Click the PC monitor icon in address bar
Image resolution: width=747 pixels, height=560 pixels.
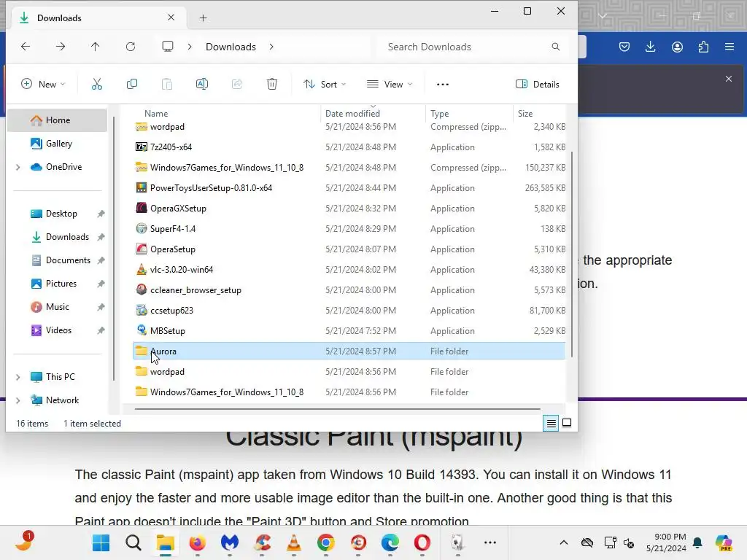coord(168,46)
